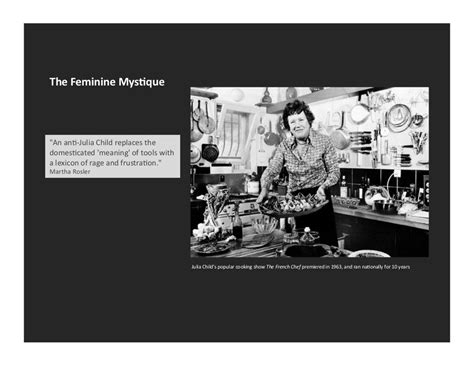
Task: Click the Julia Child kitchen photograph
Action: pyautogui.click(x=309, y=172)
